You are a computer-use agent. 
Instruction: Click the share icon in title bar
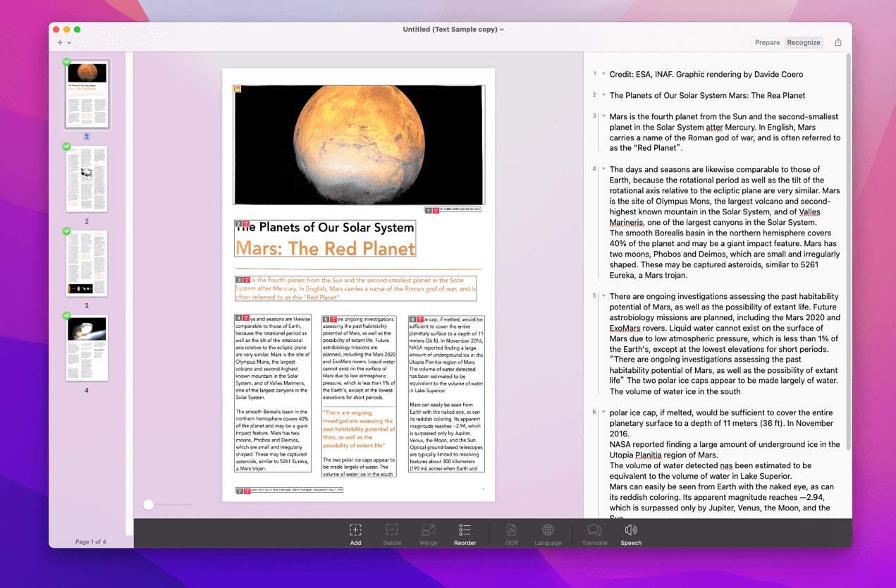(x=838, y=42)
